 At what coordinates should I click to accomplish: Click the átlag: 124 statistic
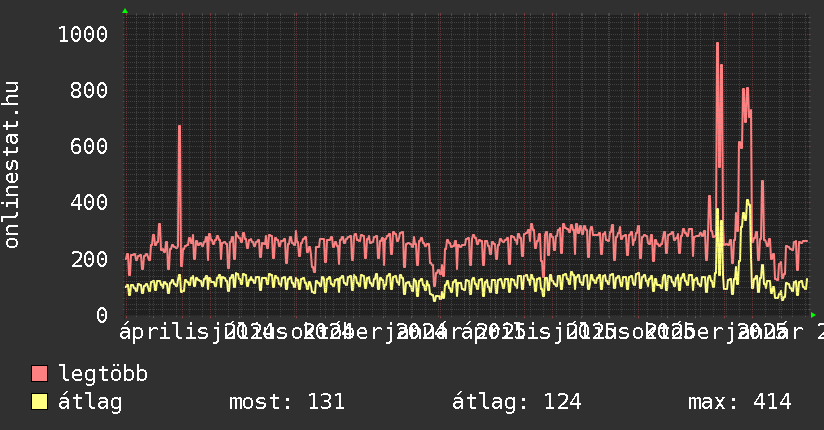(x=516, y=402)
